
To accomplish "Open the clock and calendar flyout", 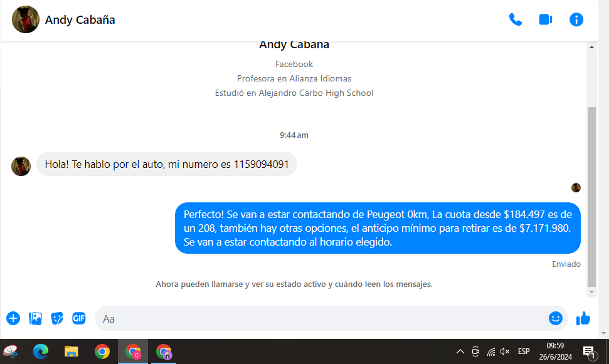I will (x=556, y=351).
